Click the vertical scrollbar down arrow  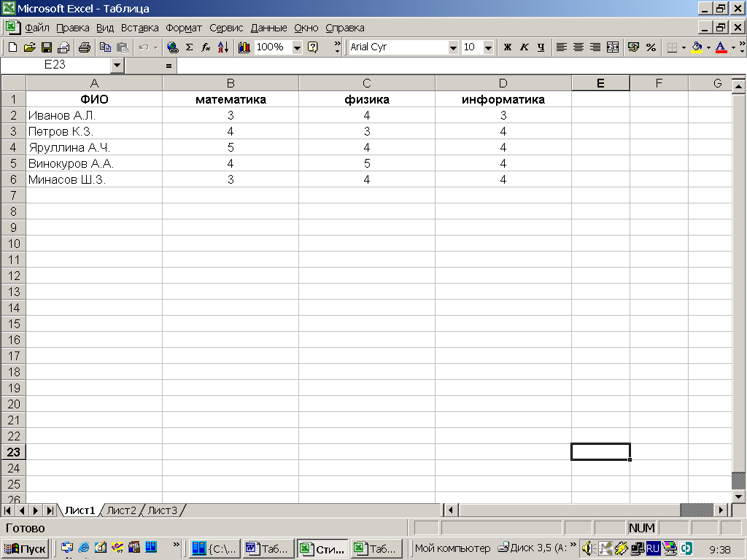tap(739, 497)
